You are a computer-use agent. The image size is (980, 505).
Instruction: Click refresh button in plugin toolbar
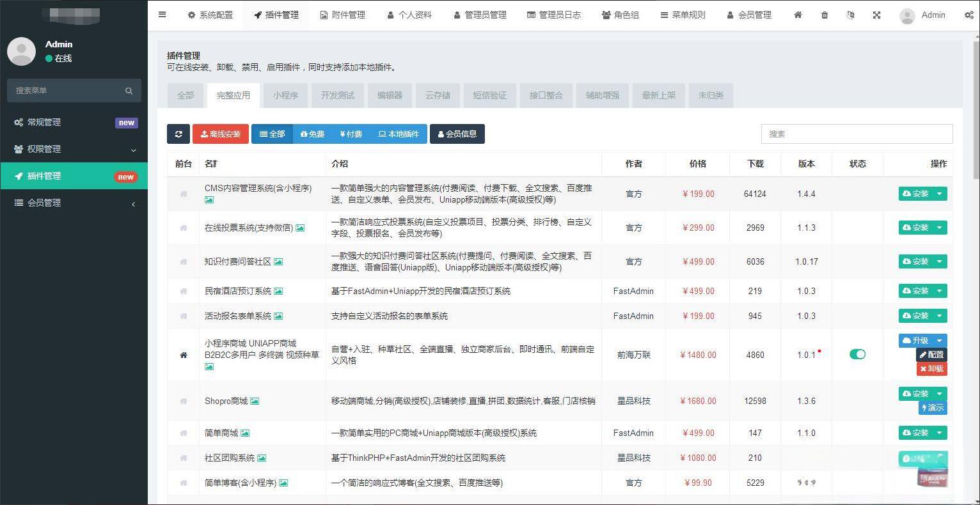coord(178,134)
